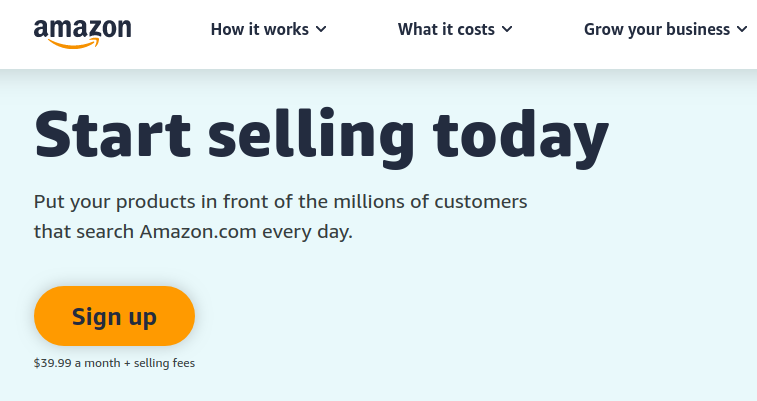
Task: Click the $39.99 a month pricing note
Action: tap(114, 363)
